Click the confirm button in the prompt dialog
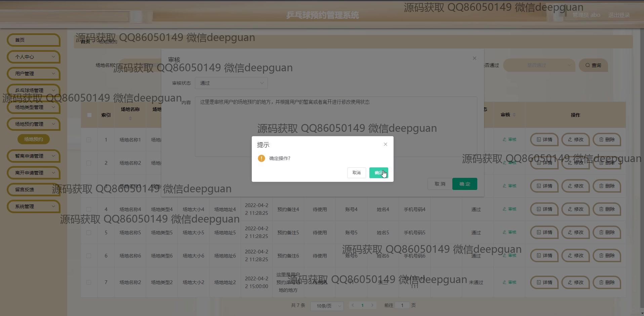 point(378,173)
